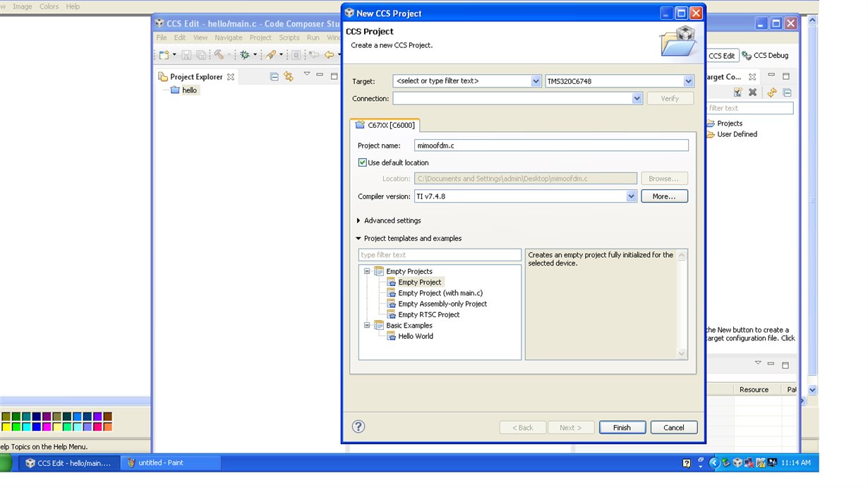868x488 pixels.
Task: Open dropdown arrow next to New icon
Action: point(174,55)
